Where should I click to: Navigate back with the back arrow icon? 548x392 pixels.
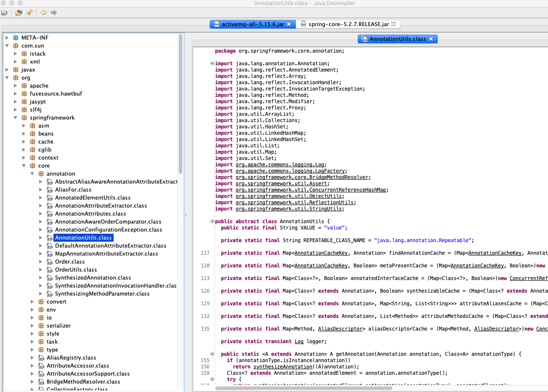[x=43, y=13]
